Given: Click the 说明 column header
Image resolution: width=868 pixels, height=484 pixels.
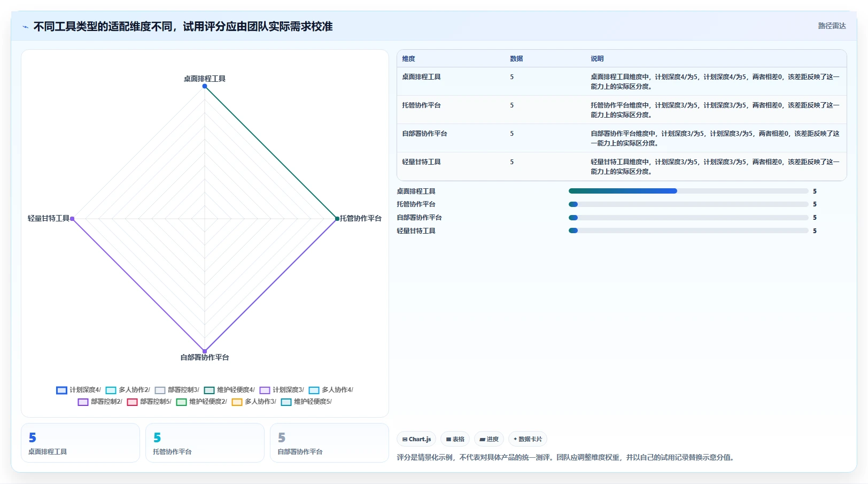Looking at the screenshot, I should 597,59.
